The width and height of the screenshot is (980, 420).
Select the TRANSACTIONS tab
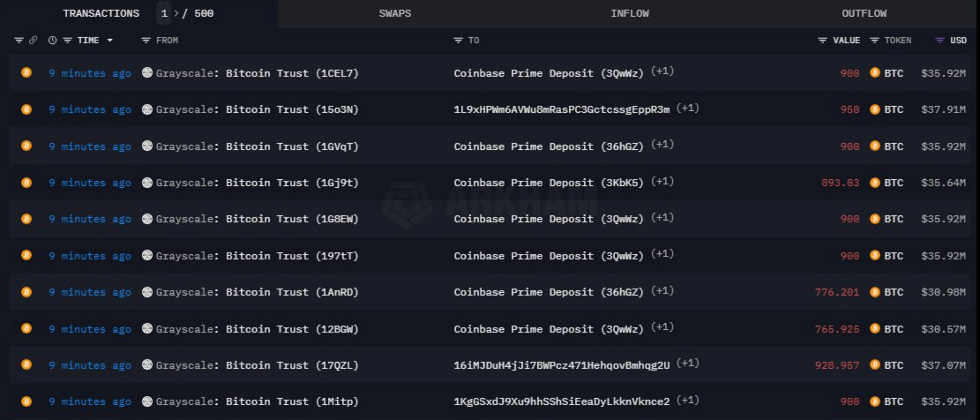point(101,14)
